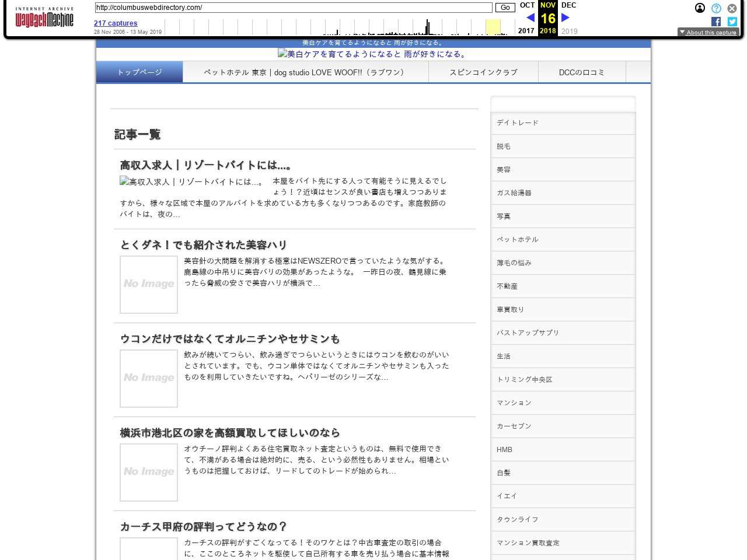The width and height of the screenshot is (747, 560).
Task: Open DCCの口コミ navigation tab
Action: tap(581, 72)
